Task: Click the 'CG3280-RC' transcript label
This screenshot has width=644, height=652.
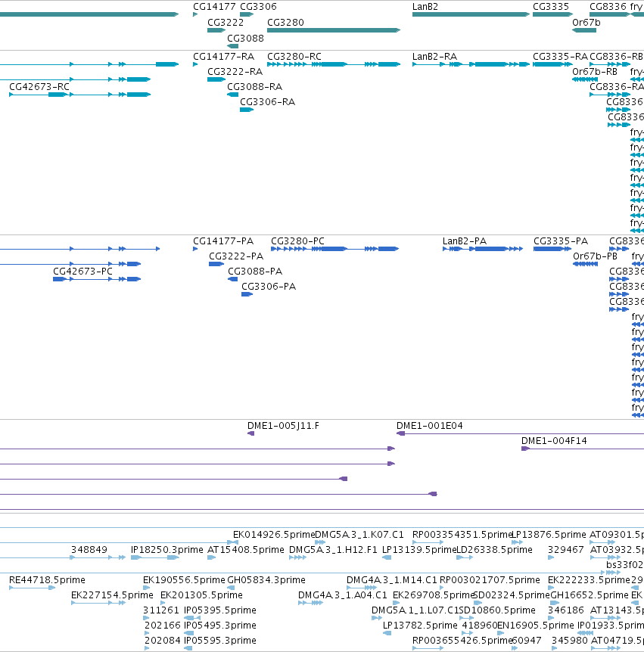Action: tap(294, 56)
